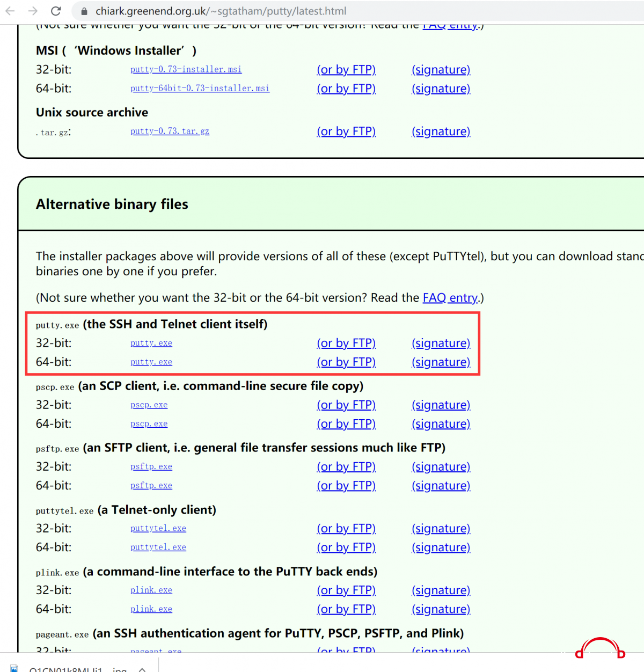This screenshot has height=672, width=644.
Task: Open signature for 32-bit putty.exe
Action: 441,344
